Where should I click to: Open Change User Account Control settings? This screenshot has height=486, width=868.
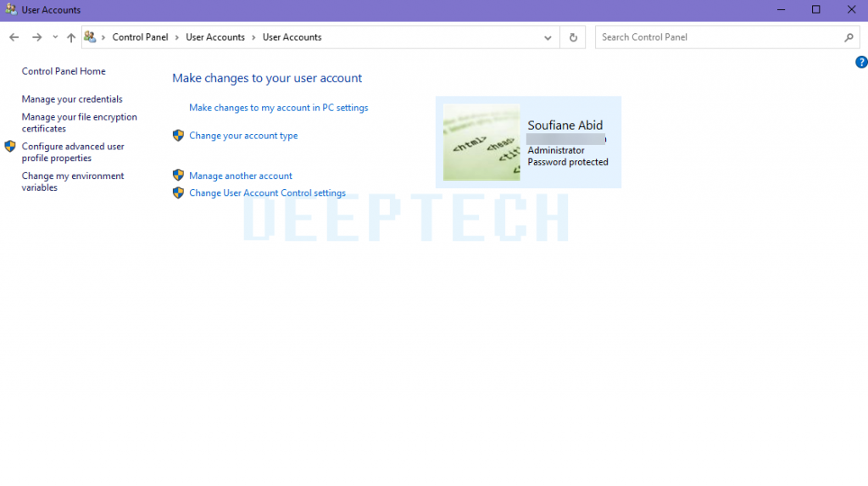pyautogui.click(x=267, y=193)
